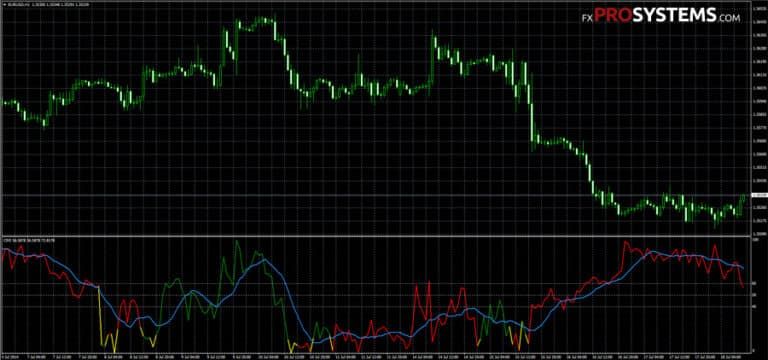768x360 pixels.
Task: Click the tallest green peak of the oscillator
Action: pos(237,241)
